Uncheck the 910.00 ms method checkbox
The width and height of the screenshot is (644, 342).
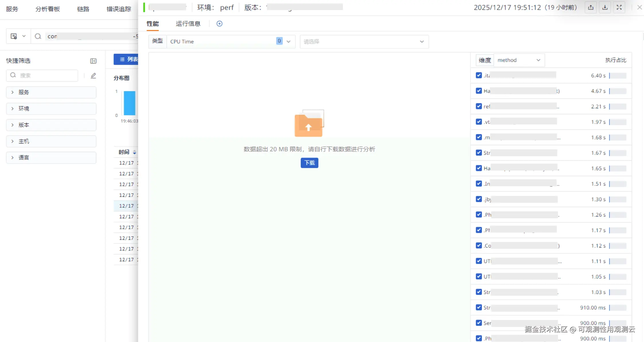coord(479,307)
